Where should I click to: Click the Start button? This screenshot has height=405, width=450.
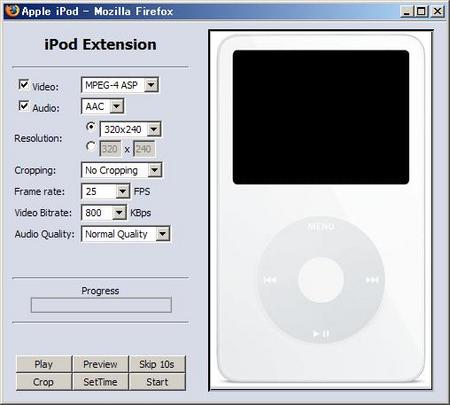[157, 382]
